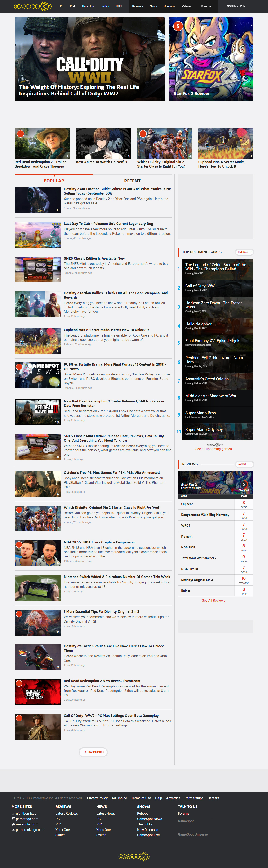Viewport: 268px width, 868px height.
Task: Switch to the POPULAR tab
Action: [54, 181]
